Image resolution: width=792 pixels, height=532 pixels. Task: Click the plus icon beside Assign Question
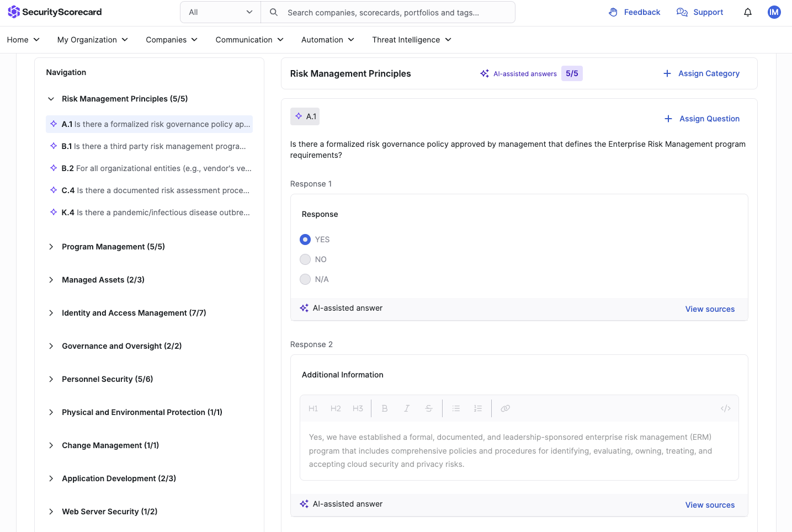pos(668,119)
